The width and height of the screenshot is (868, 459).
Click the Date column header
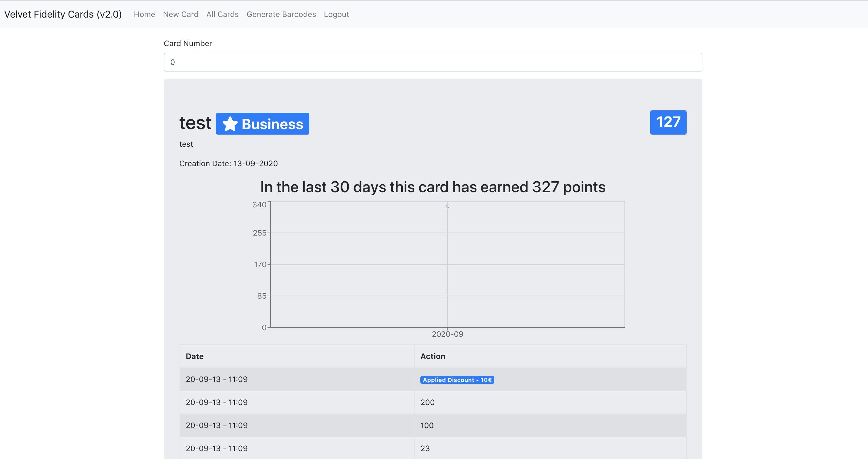[194, 356]
